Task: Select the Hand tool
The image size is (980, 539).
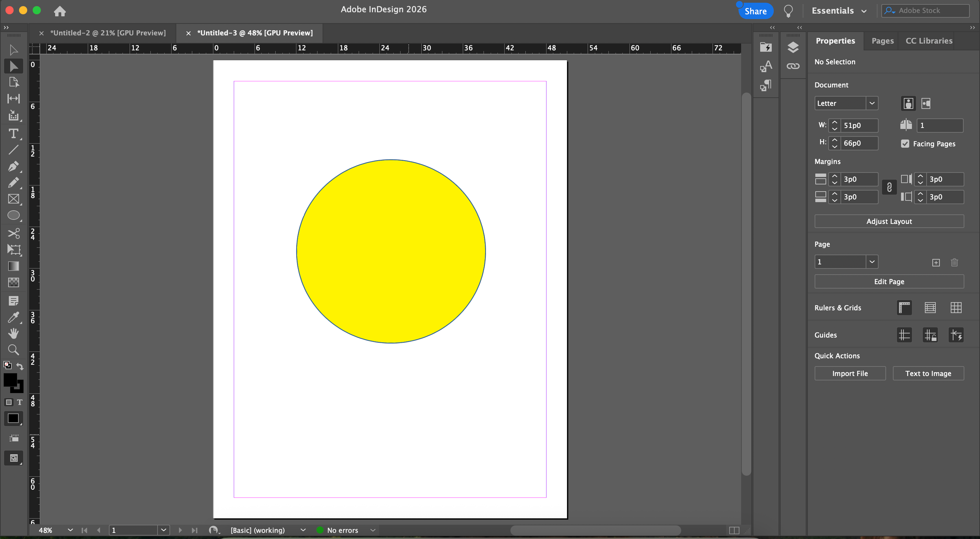Action: pos(13,333)
